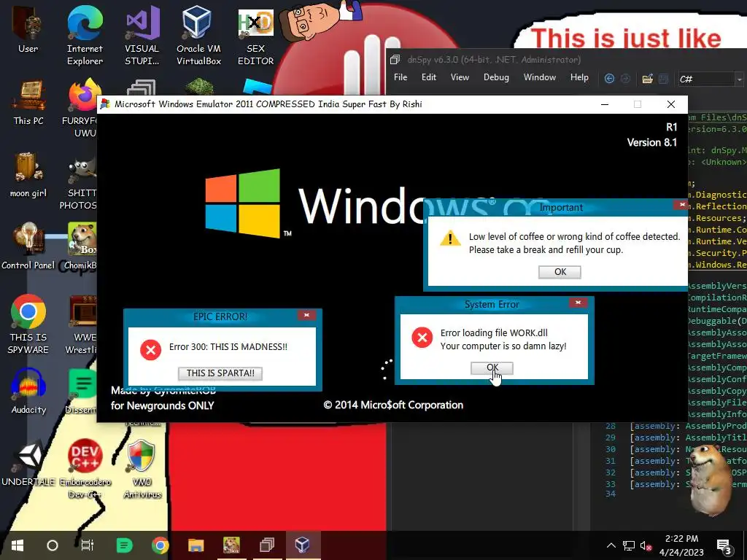The width and height of the screenshot is (747, 560).
Task: Open the dnSpy Debug menu
Action: coord(496,77)
